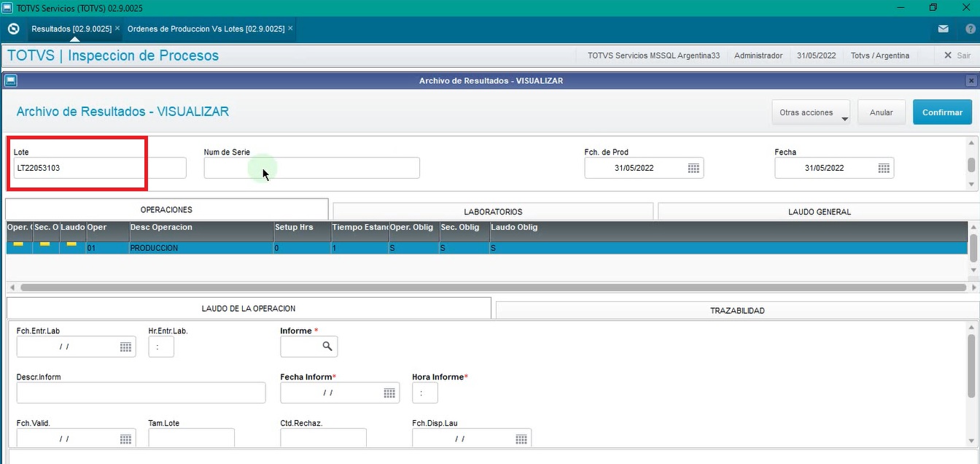Click the Sair exit button
Viewport: 980px width, 464px height.
tap(957, 55)
